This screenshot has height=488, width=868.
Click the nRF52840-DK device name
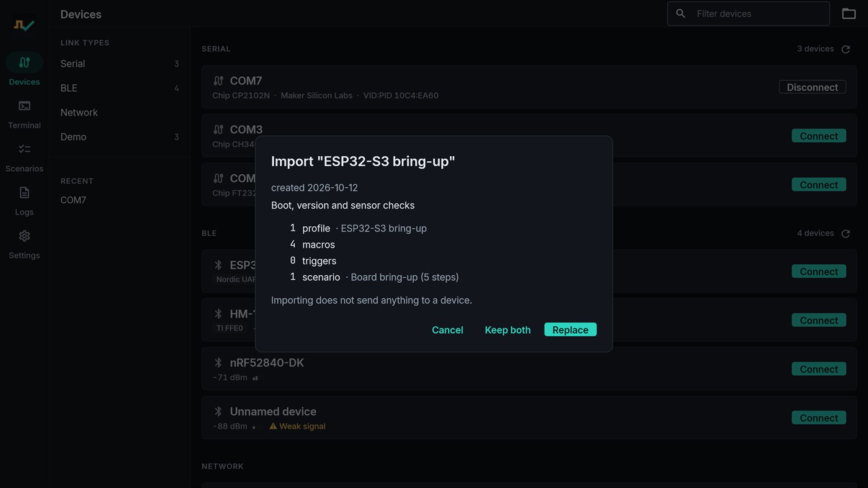click(267, 363)
